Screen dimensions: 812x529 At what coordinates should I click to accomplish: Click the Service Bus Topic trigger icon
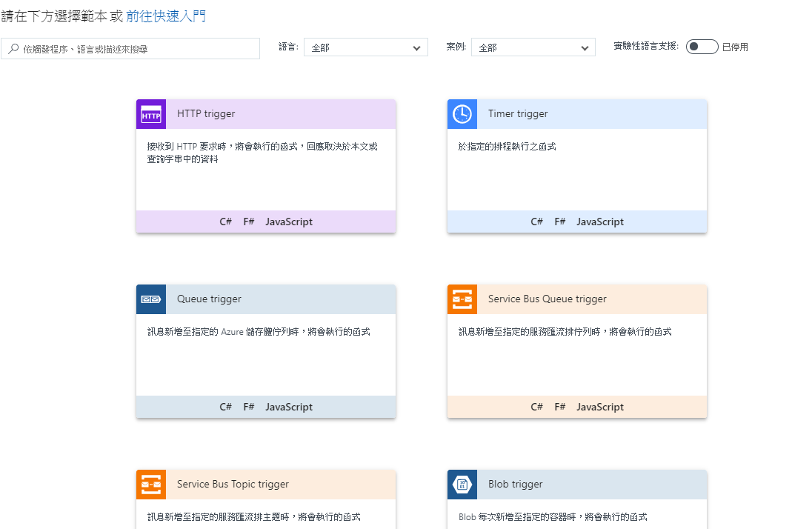coord(151,484)
